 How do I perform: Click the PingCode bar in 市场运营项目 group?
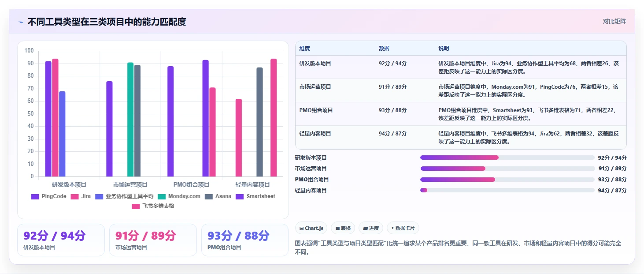tap(109, 129)
